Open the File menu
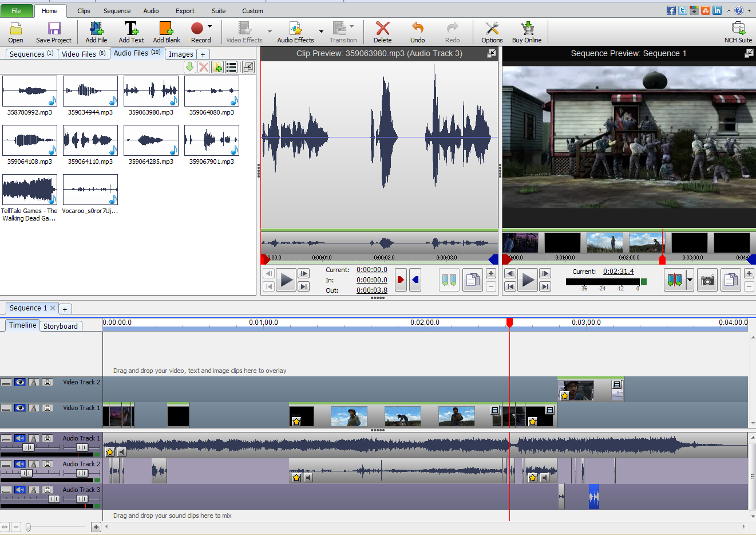This screenshot has height=535, width=756. click(x=16, y=11)
